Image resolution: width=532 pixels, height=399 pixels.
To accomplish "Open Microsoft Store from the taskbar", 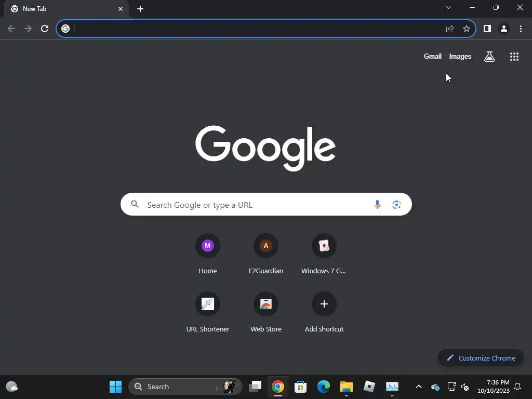I will pyautogui.click(x=301, y=387).
